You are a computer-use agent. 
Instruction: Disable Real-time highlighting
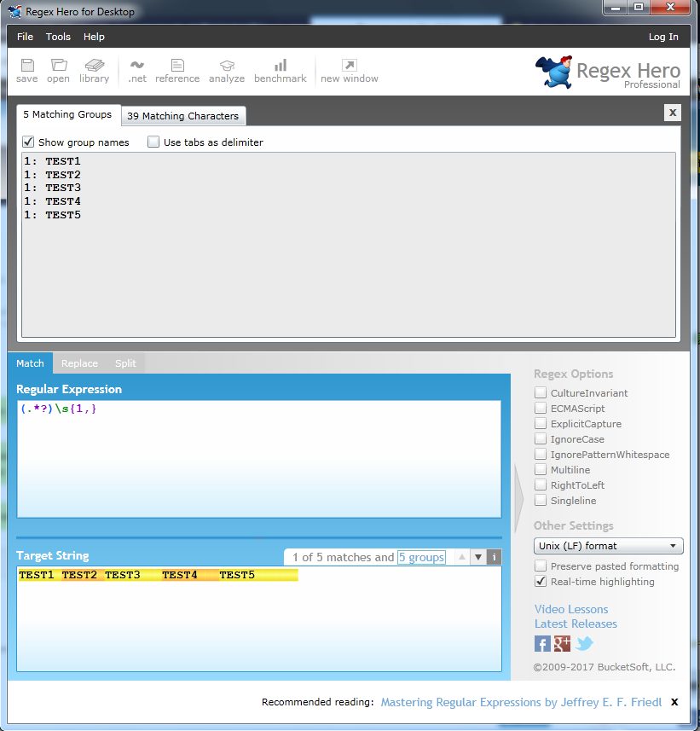[x=541, y=582]
